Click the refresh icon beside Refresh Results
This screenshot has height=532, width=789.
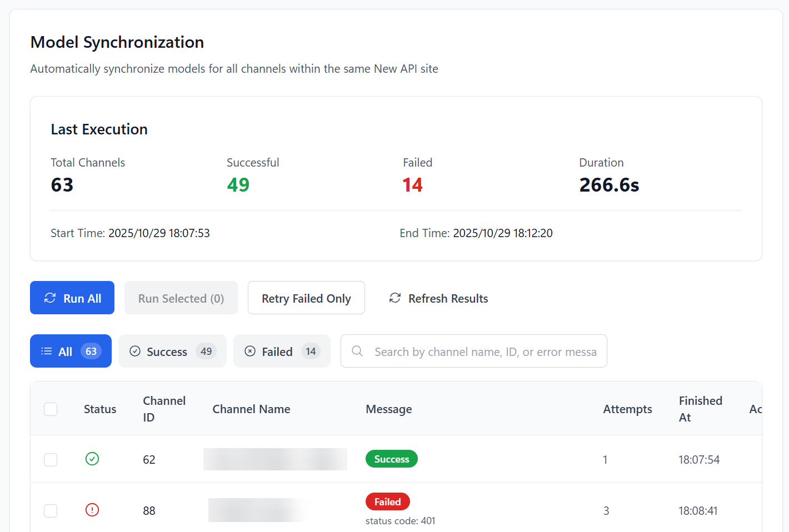pyautogui.click(x=395, y=298)
